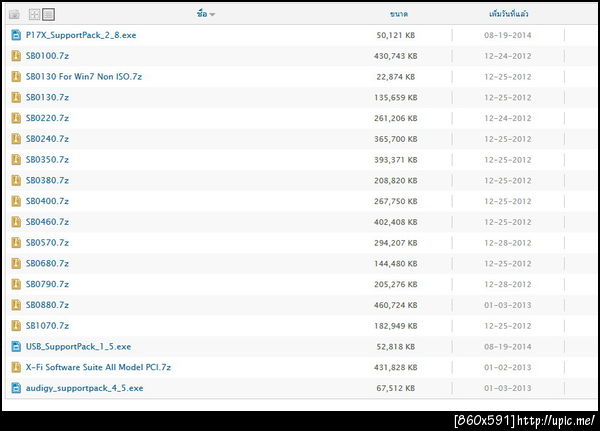Click the size value 50,121 KB
The width and height of the screenshot is (600, 431).
click(396, 35)
